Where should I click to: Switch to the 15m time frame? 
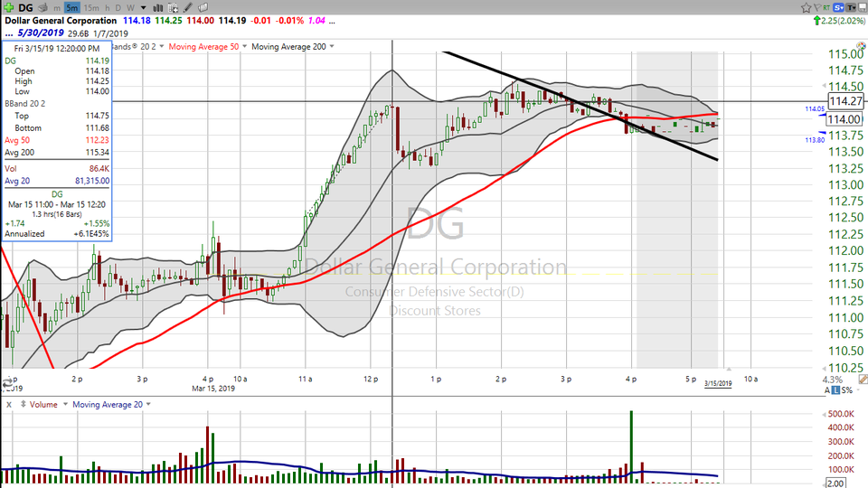click(91, 8)
